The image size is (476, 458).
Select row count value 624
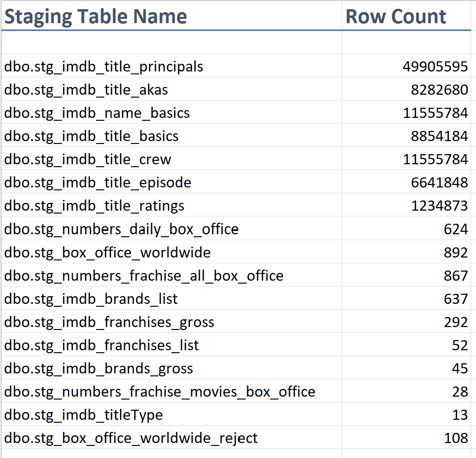(x=406, y=229)
